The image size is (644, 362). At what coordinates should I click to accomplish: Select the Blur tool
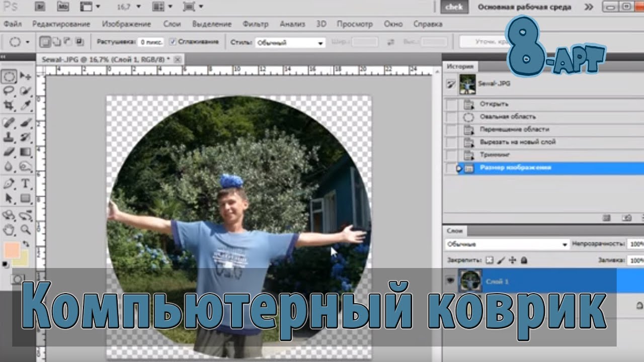tap(9, 166)
